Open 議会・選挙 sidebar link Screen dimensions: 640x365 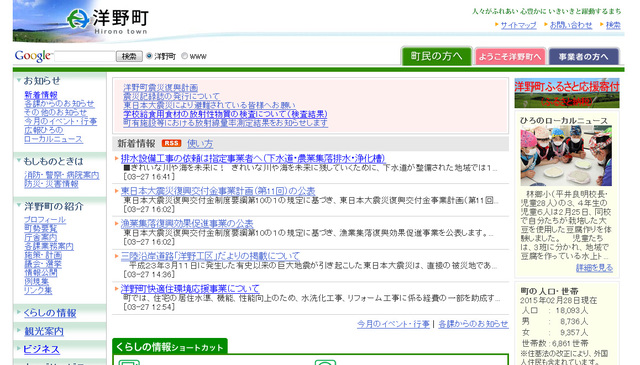tap(43, 264)
